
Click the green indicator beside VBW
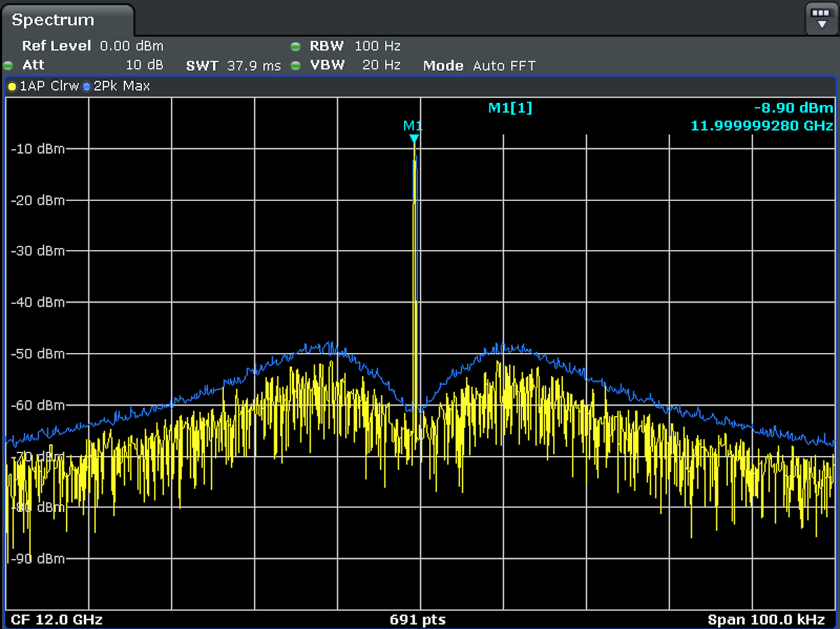tap(295, 66)
